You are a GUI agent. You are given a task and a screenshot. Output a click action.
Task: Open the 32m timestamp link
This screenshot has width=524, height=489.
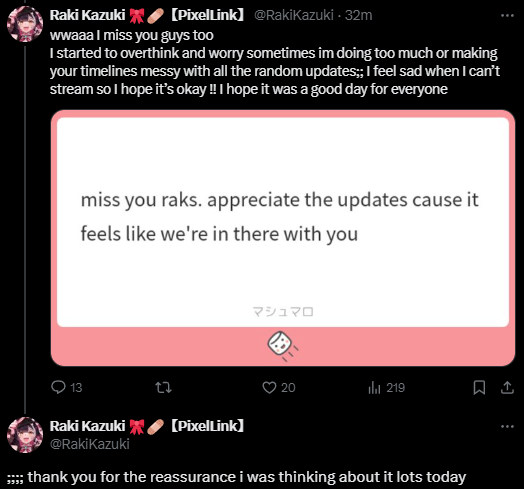[359, 15]
